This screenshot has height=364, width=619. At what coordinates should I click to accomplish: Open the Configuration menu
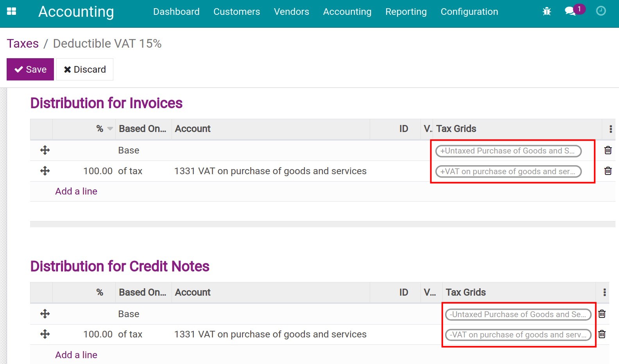tap(469, 12)
